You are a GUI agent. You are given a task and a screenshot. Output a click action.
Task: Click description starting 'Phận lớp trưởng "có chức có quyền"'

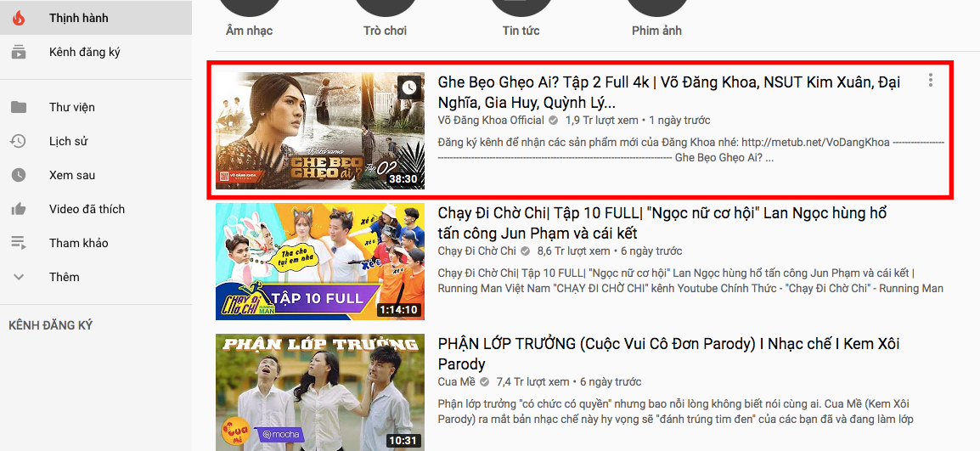pyautogui.click(x=677, y=411)
